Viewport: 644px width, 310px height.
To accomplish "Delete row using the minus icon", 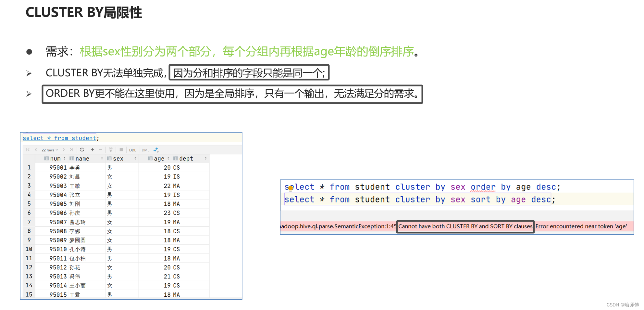I will [100, 150].
